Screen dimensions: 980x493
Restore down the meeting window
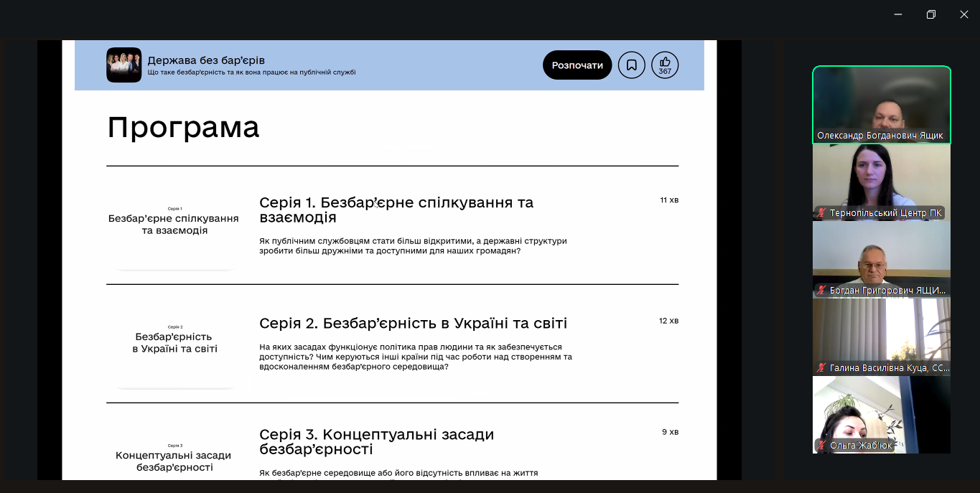click(930, 14)
